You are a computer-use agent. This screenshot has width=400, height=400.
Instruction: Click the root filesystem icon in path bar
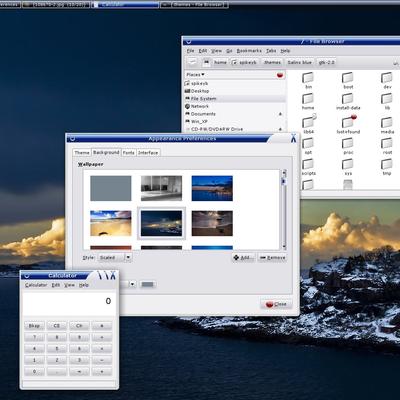(x=207, y=62)
